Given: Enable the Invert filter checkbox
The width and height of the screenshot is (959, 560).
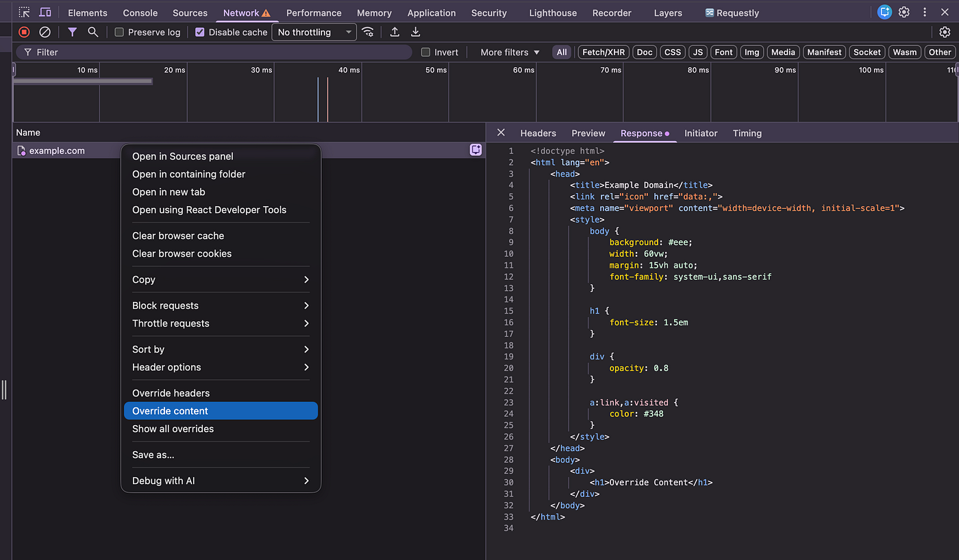Looking at the screenshot, I should (425, 52).
